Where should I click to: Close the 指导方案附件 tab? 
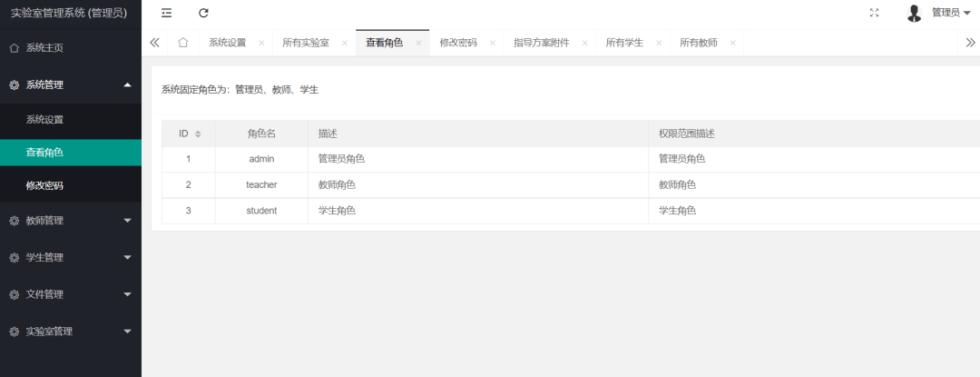click(584, 43)
